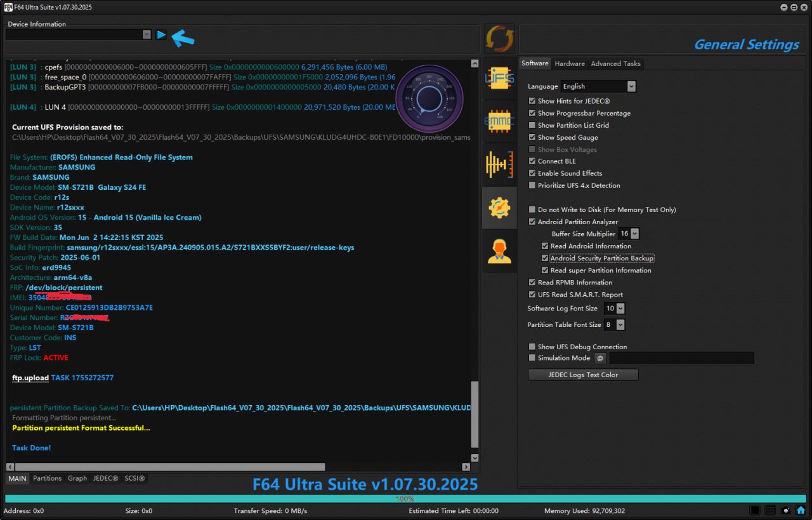Click the grid table icon in status bar
The image size is (812, 520).
[x=770, y=510]
